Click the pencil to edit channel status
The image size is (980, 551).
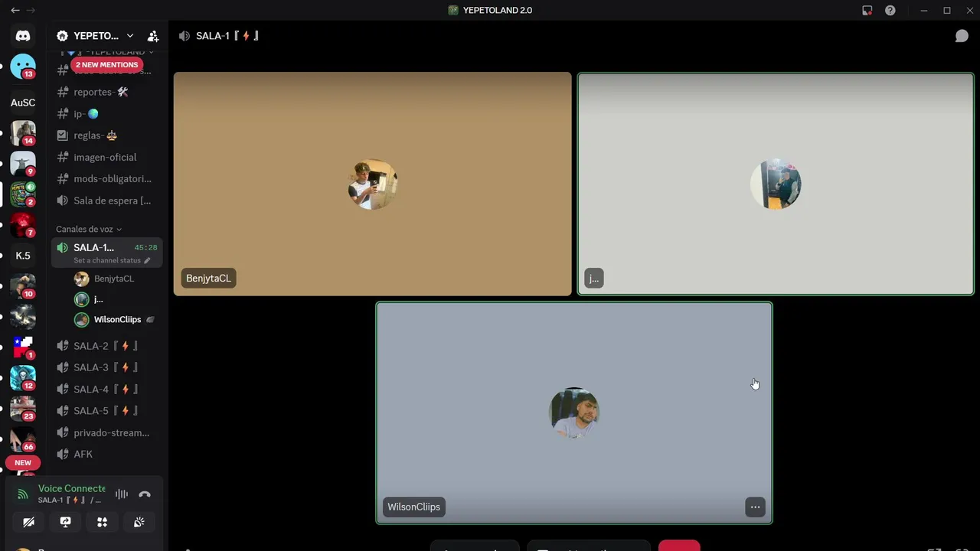[x=147, y=260]
